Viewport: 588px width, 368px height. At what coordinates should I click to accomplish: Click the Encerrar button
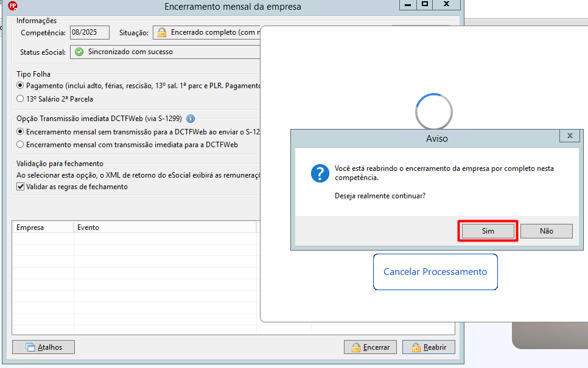coord(371,347)
